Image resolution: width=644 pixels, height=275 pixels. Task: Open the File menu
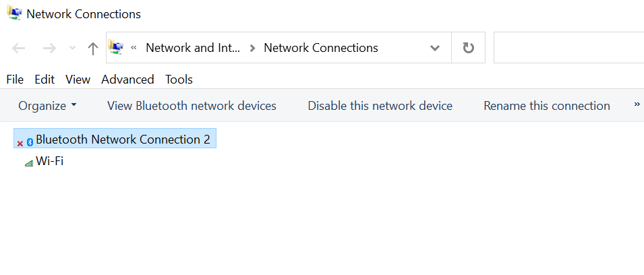pos(15,80)
